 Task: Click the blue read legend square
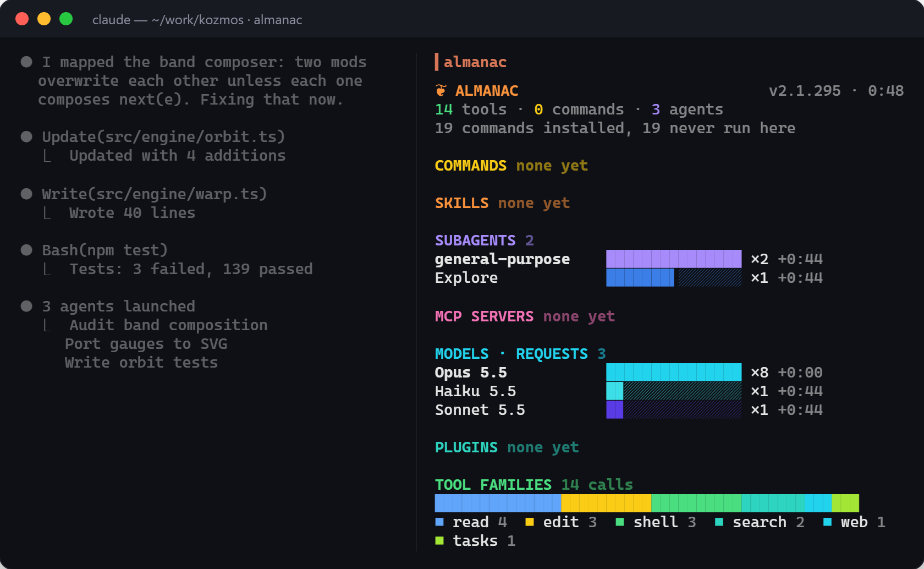point(439,522)
